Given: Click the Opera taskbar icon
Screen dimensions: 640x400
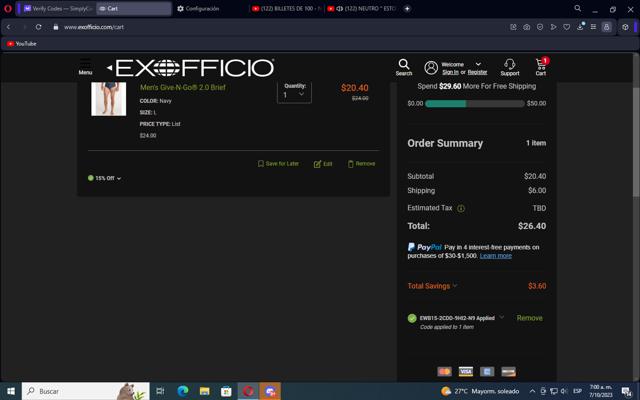Looking at the screenshot, I should click(x=248, y=391).
